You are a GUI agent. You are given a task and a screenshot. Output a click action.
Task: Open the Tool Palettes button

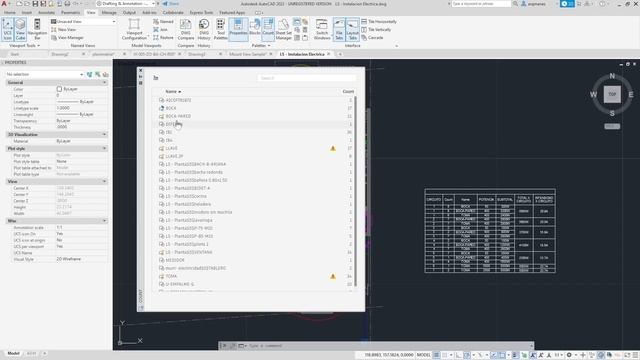tap(220, 29)
